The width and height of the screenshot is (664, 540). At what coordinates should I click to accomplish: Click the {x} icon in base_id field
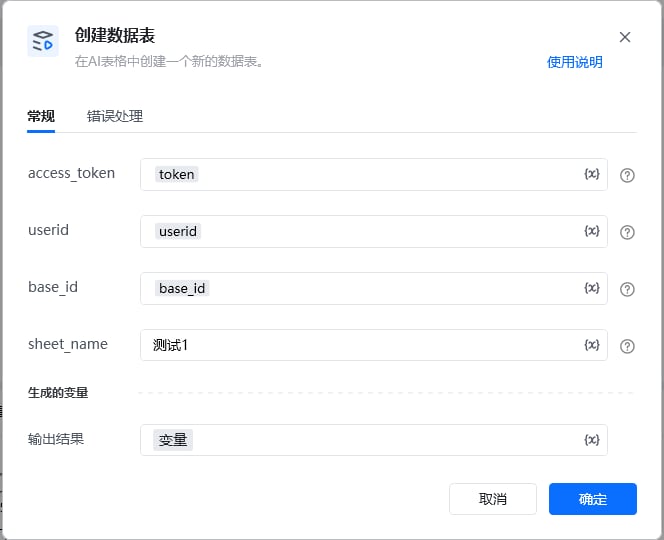click(592, 288)
